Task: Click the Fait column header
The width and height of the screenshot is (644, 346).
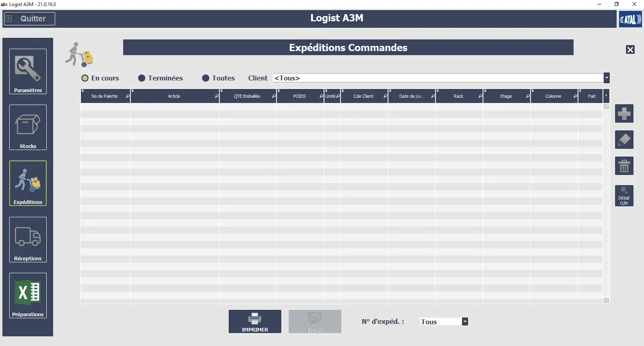Action: point(591,96)
